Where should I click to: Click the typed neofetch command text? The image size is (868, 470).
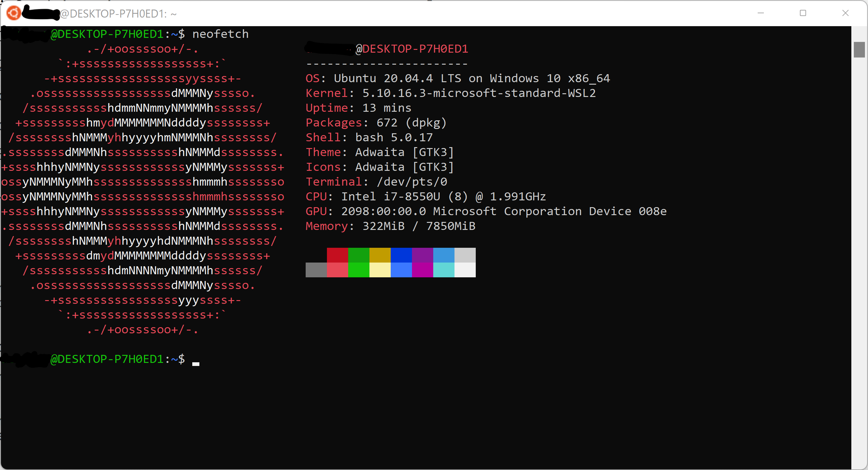[x=220, y=34]
